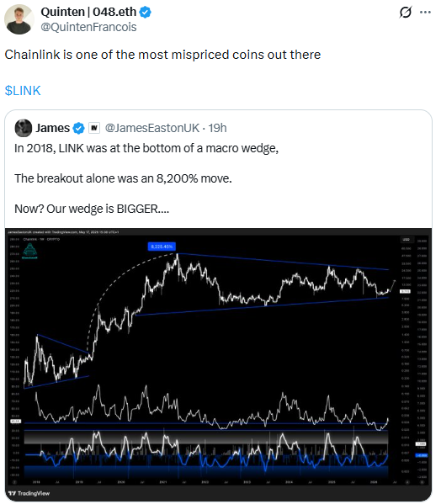Image resolution: width=441 pixels, height=504 pixels.
Task: Open the 19h timestamp of quoted post
Action: (218, 128)
